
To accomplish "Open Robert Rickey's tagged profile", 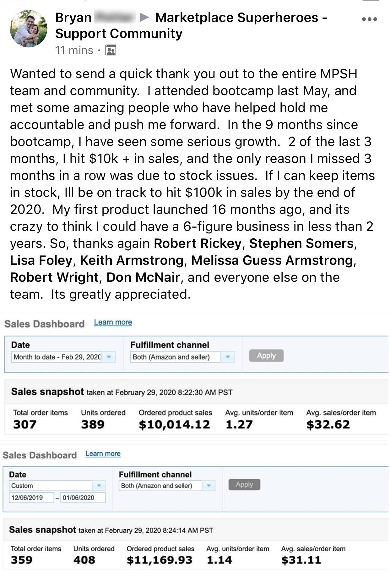I will 198,243.
